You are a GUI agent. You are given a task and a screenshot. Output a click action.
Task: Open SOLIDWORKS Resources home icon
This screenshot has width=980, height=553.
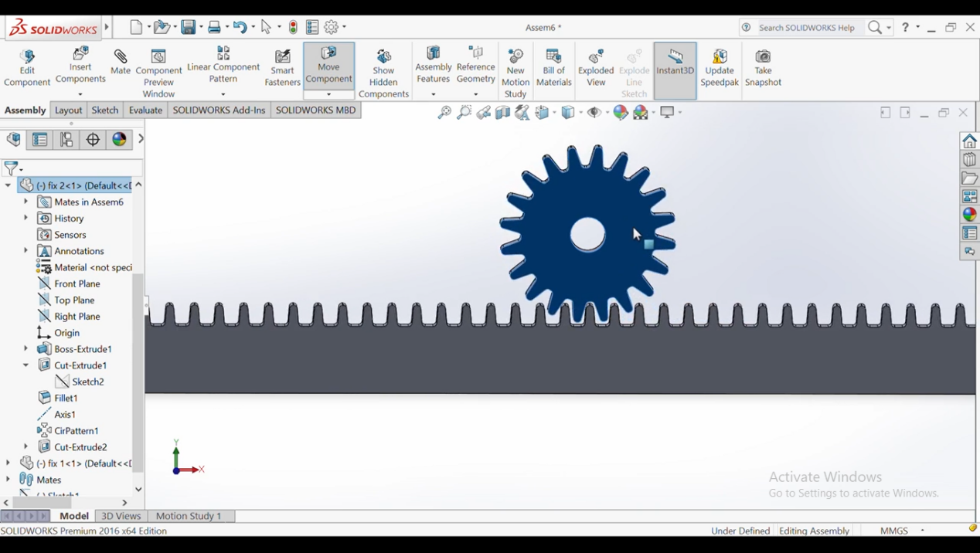(x=969, y=141)
